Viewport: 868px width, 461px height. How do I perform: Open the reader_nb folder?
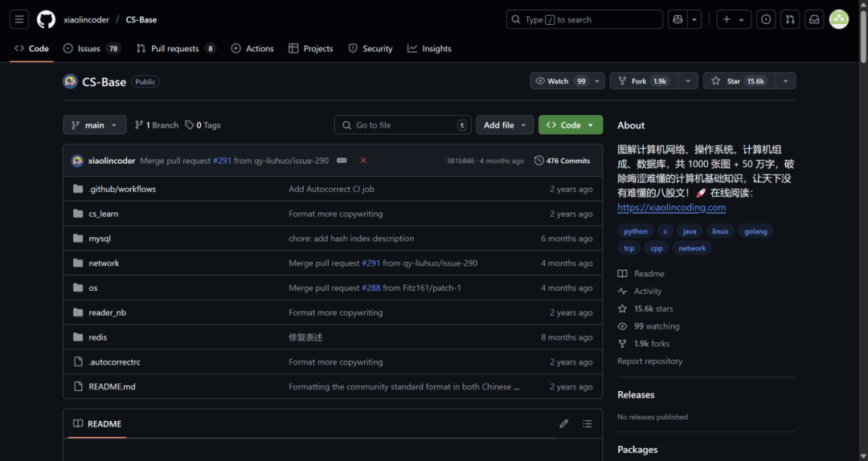(x=108, y=312)
